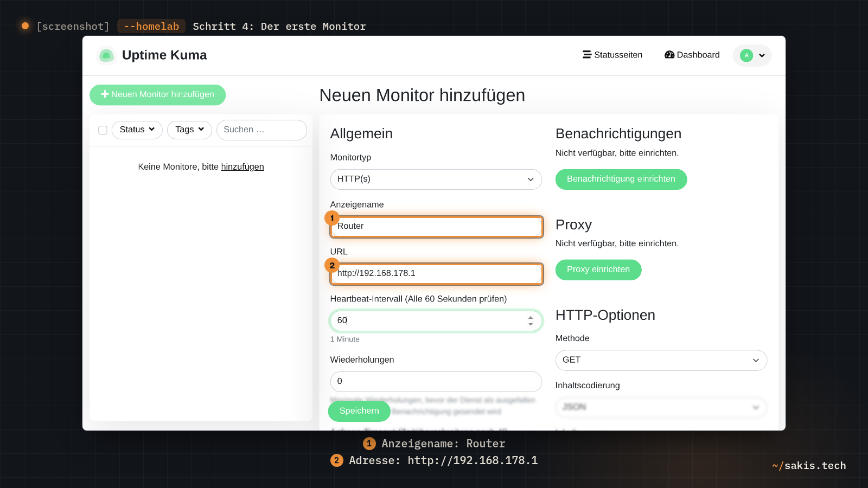Click Proxy einrichten button
Image resolution: width=868 pixels, height=488 pixels.
(x=598, y=270)
